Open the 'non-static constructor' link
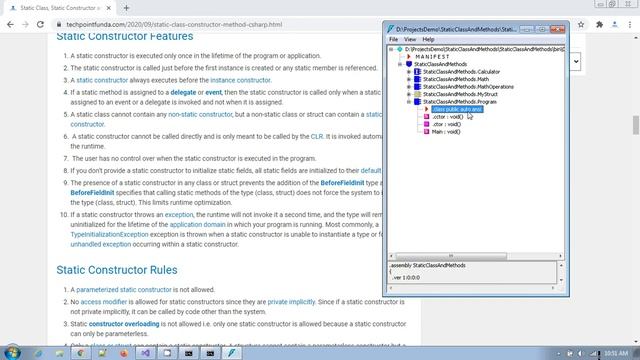 click(x=200, y=114)
